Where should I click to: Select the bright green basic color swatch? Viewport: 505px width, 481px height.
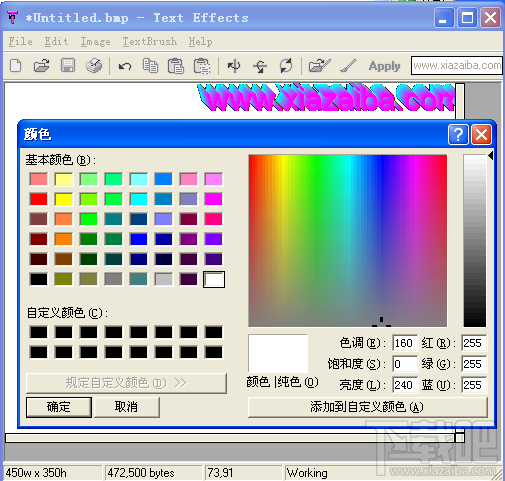click(x=89, y=219)
